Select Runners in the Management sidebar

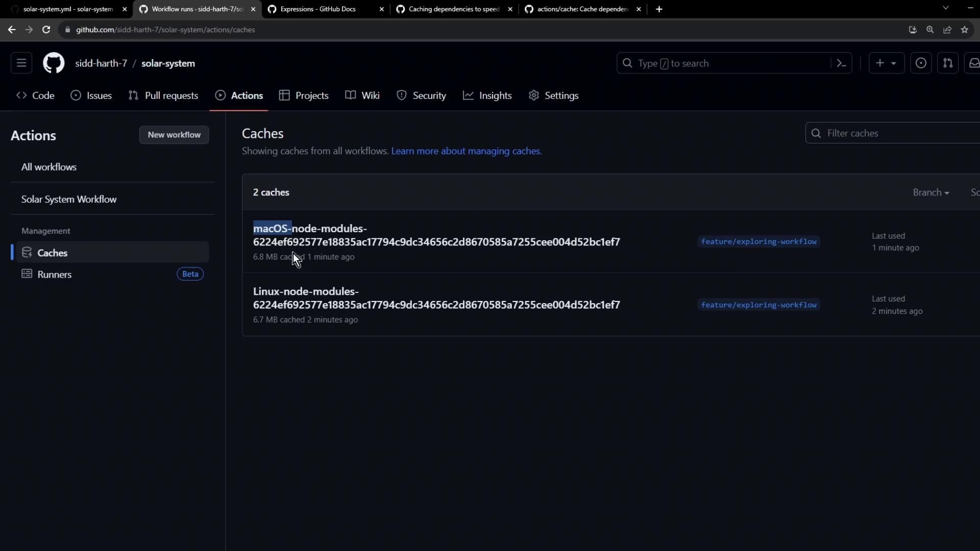click(55, 274)
